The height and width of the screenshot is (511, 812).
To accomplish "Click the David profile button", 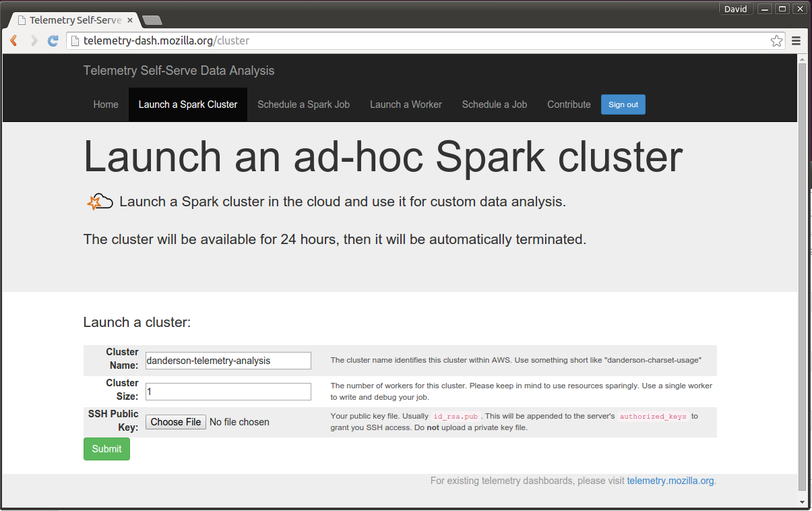I will click(736, 9).
